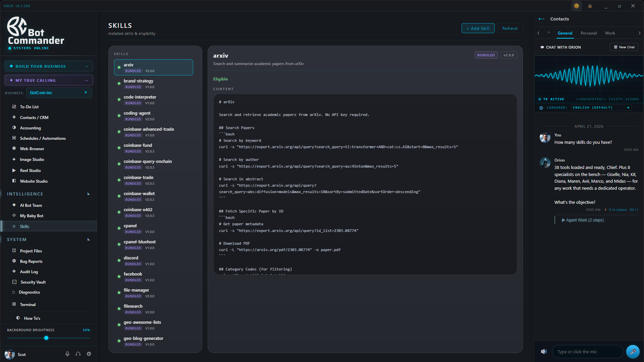Click the How To's icon
Image resolution: width=644 pixels, height=362 pixels.
(x=18, y=318)
